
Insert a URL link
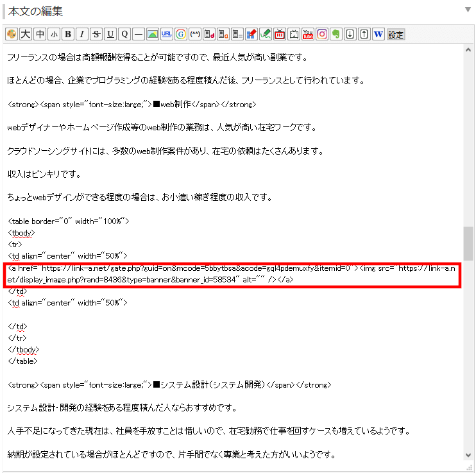click(x=167, y=34)
